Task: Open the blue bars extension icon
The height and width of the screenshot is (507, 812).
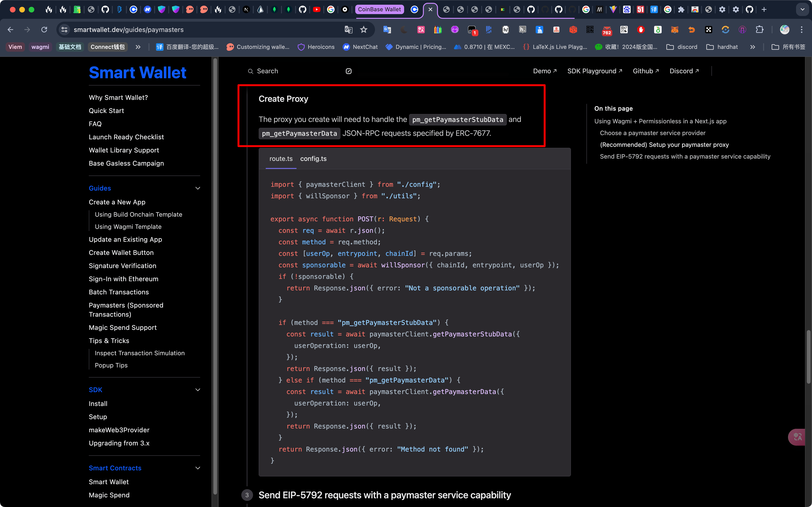Action: point(488,30)
